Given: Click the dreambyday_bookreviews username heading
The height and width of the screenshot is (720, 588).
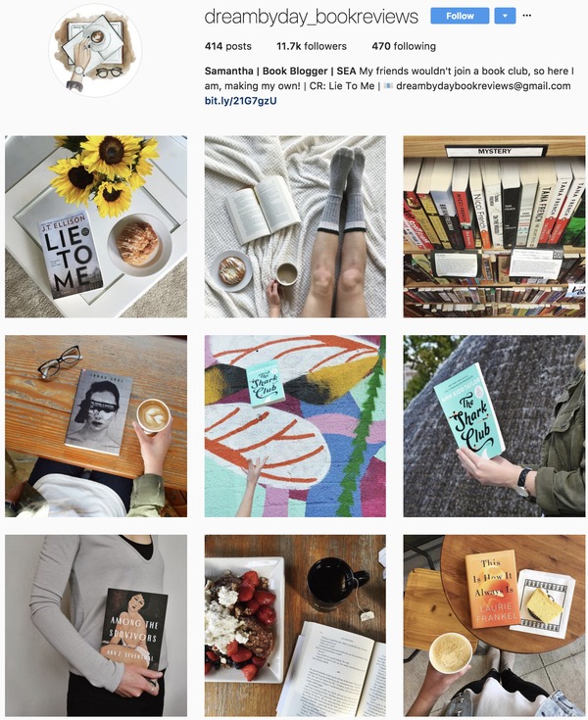Looking at the screenshot, I should (311, 17).
